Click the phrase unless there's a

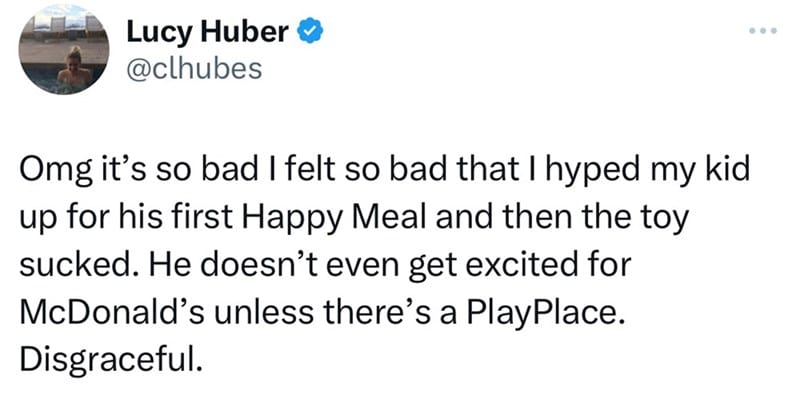[x=334, y=313]
